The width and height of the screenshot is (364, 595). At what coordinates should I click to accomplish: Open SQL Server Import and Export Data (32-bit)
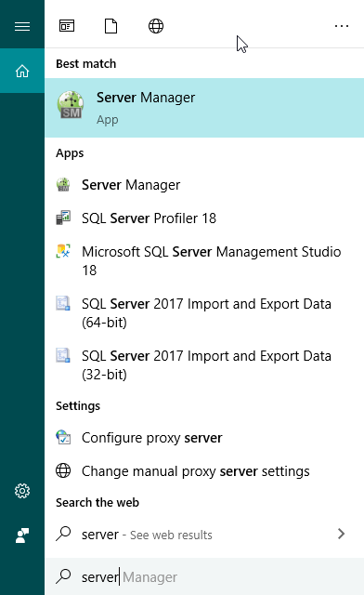tap(204, 365)
